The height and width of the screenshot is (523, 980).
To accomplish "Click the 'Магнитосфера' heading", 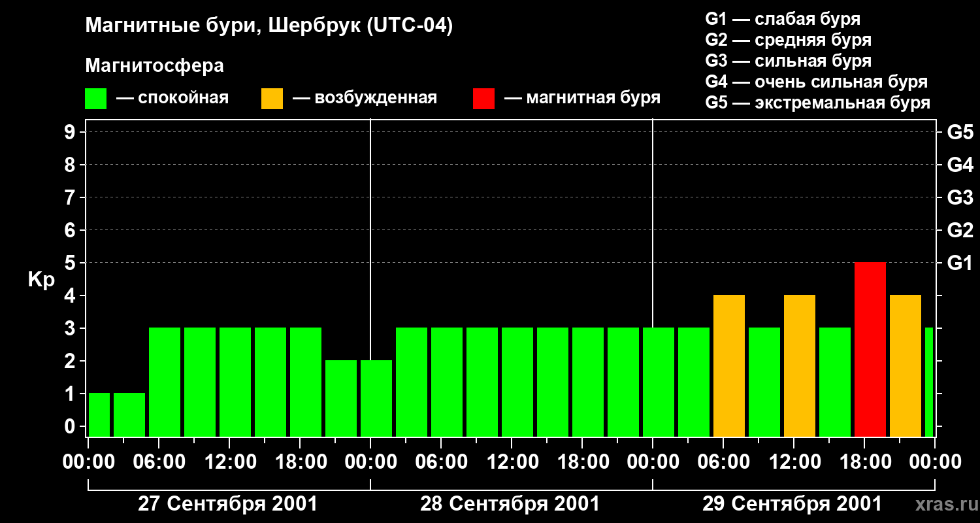I will [154, 66].
